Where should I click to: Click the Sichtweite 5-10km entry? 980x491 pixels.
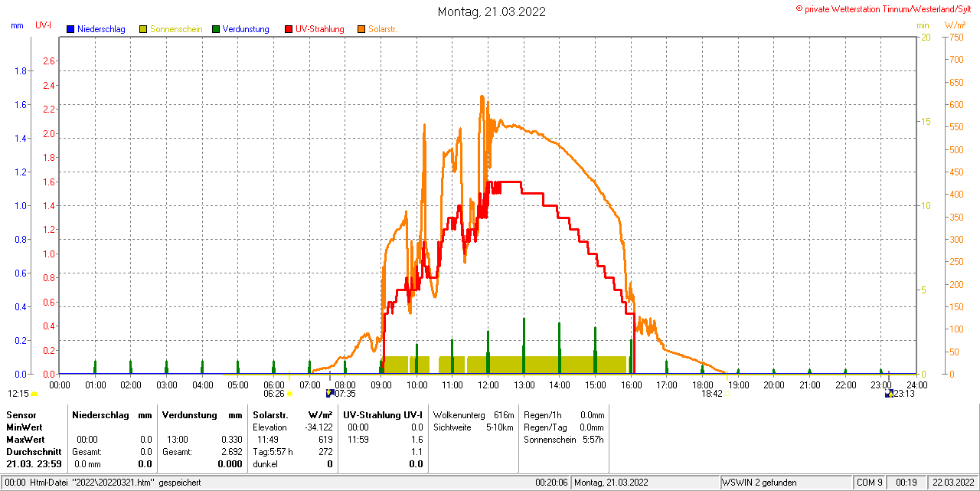(473, 427)
